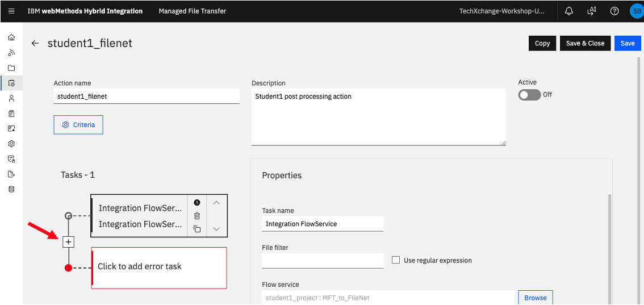Click the Task name input field
This screenshot has height=305, width=644.
[x=323, y=224]
